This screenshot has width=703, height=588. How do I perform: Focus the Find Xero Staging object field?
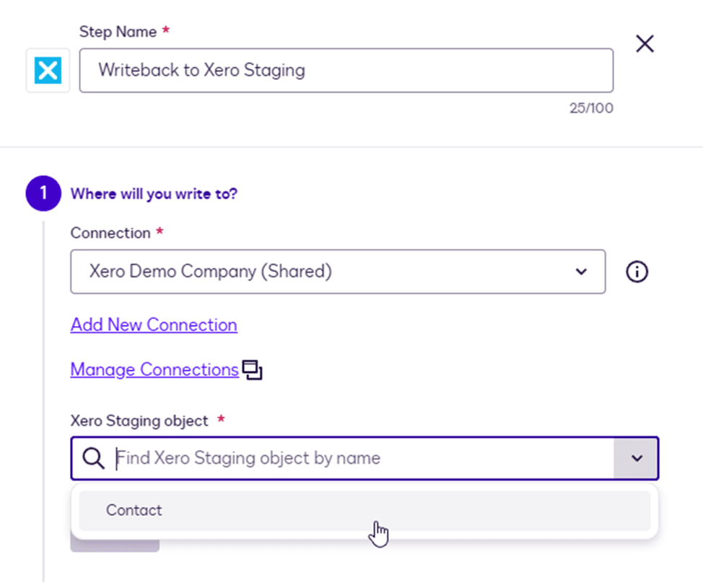(x=361, y=458)
